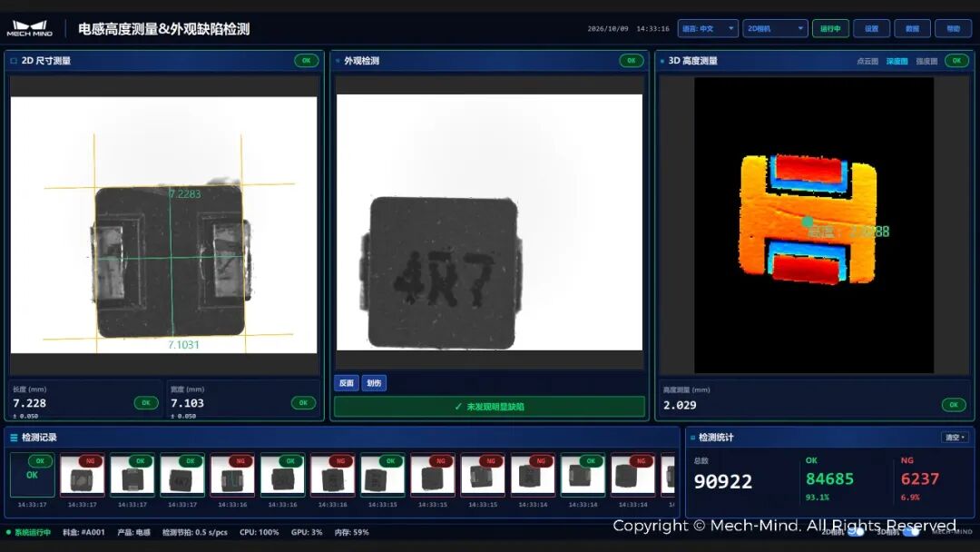Open the NG record thumbnail timestamped 14:33:17
Viewport: 980px width, 552px height.
pos(83,475)
